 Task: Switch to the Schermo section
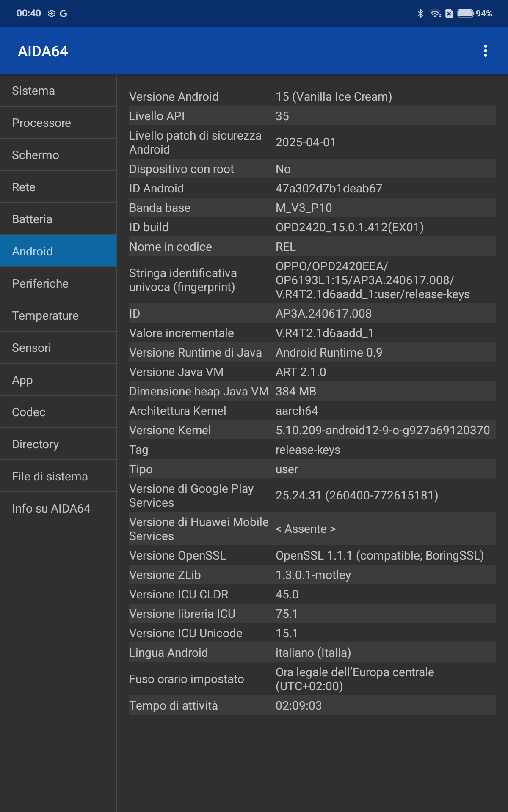[58, 155]
